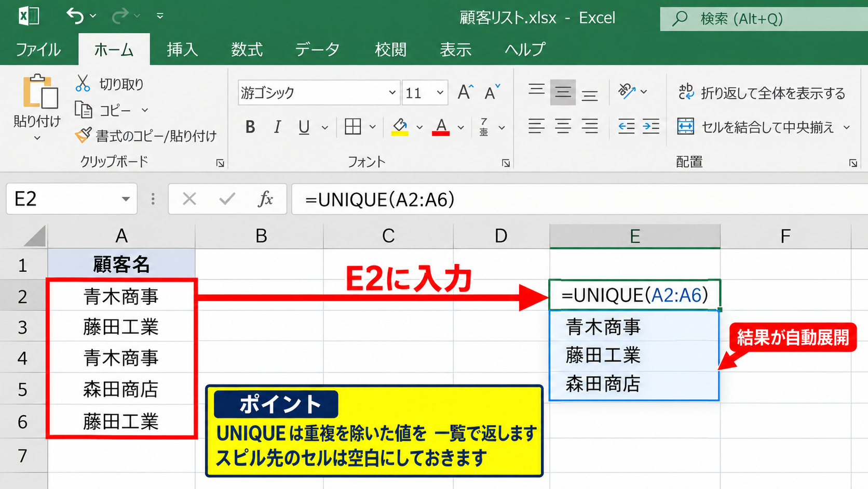Toggle Bold formatting
This screenshot has height=489, width=868.
click(x=250, y=127)
